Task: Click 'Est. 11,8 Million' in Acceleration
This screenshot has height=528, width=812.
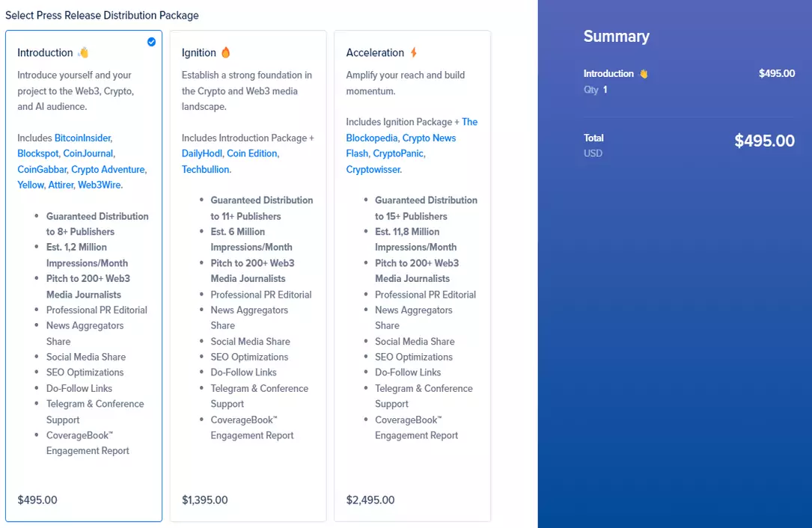Action: pyautogui.click(x=407, y=232)
